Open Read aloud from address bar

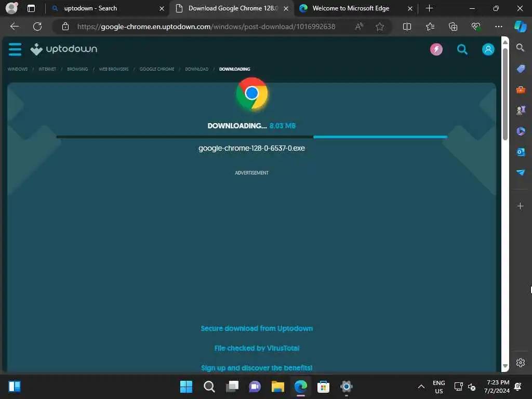point(359,26)
